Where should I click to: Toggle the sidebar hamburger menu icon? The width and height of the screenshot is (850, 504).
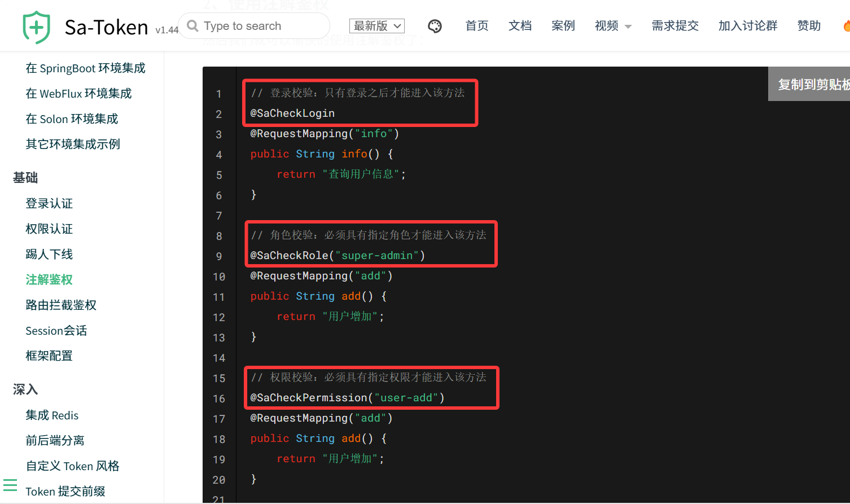click(10, 485)
